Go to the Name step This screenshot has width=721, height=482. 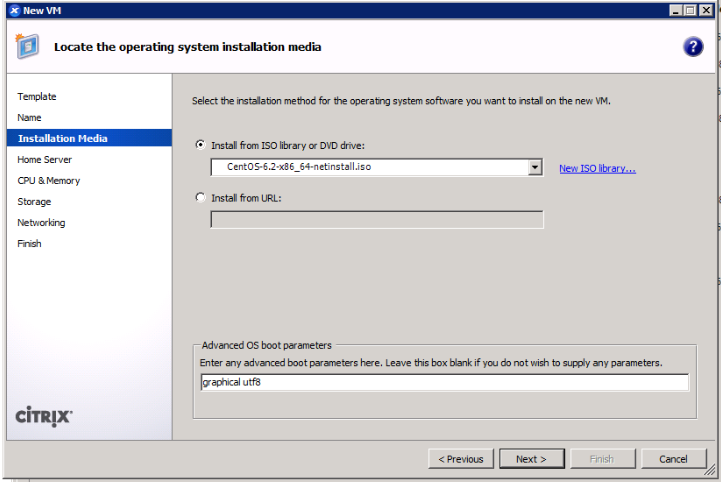coord(30,118)
